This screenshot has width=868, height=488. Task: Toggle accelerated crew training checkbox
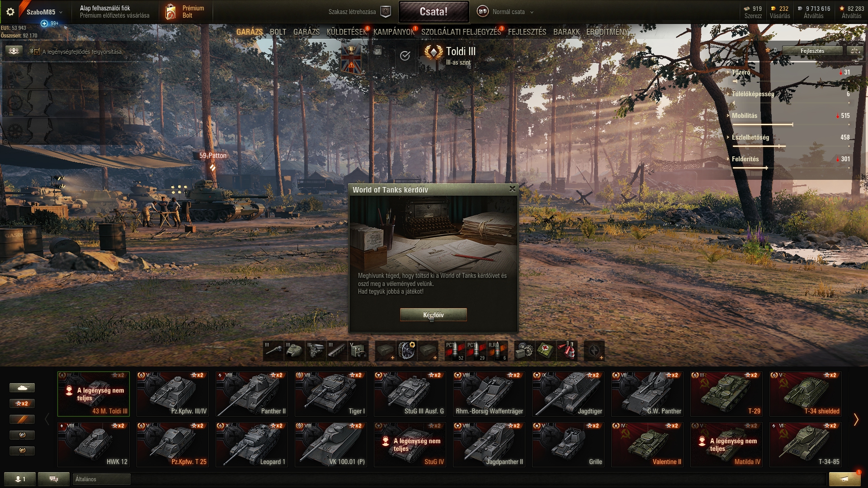point(37,52)
